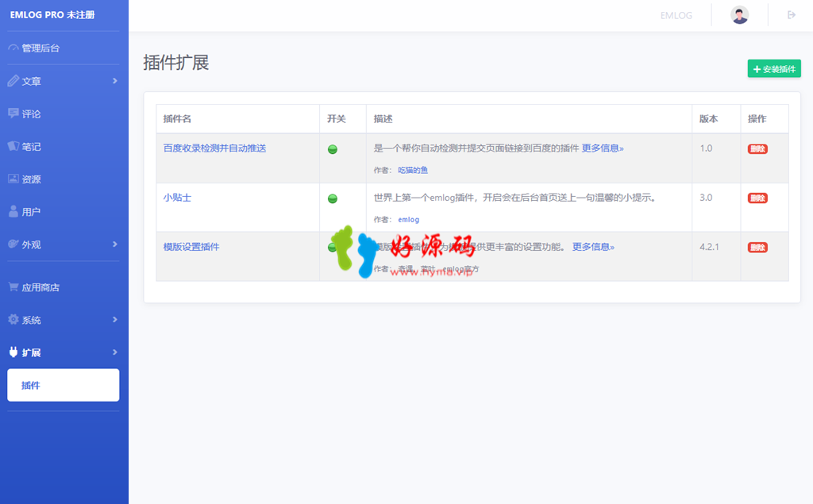Click the 插件扩展 page heading

[x=176, y=63]
